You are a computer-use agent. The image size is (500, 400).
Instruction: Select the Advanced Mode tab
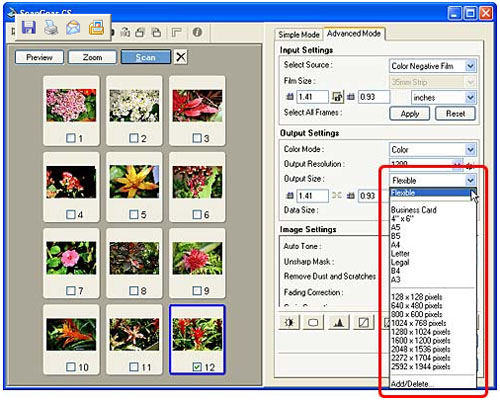coord(354,33)
